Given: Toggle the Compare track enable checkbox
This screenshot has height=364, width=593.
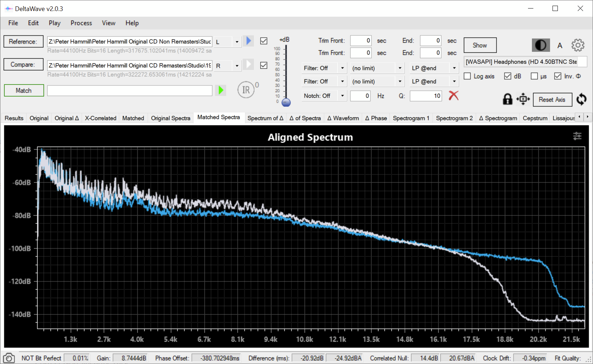Looking at the screenshot, I should pyautogui.click(x=263, y=65).
